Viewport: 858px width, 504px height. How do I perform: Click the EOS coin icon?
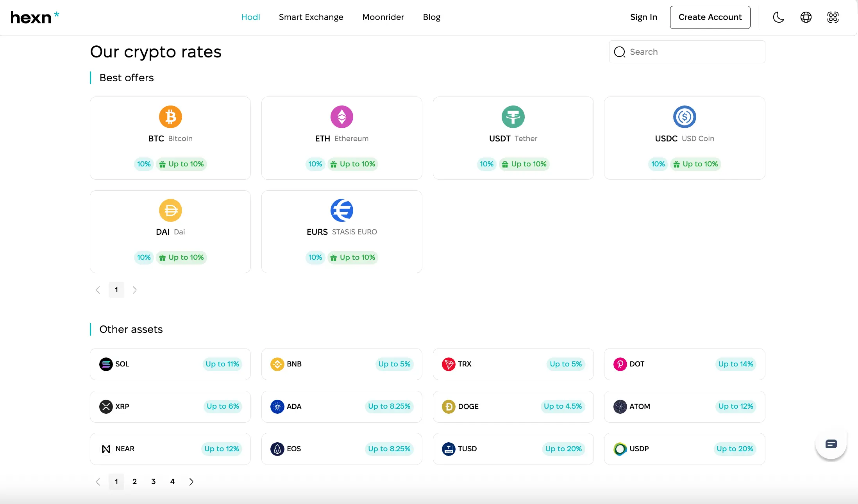click(x=277, y=449)
